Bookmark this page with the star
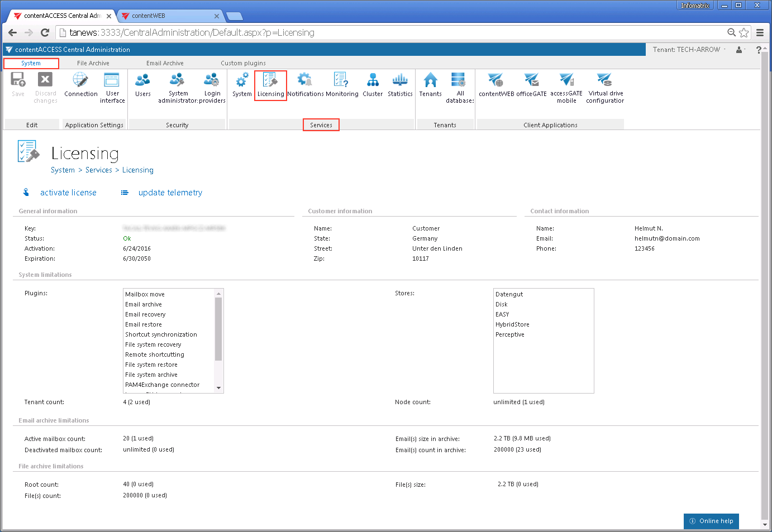 744,32
